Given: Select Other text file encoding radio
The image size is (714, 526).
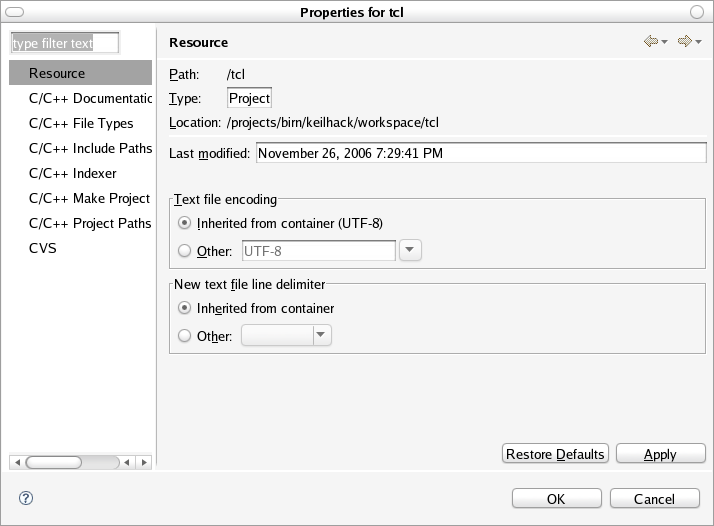Looking at the screenshot, I should [184, 251].
